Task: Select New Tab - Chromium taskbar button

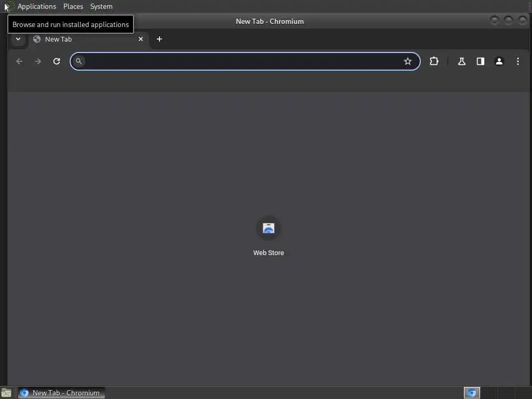Action: pos(61,393)
